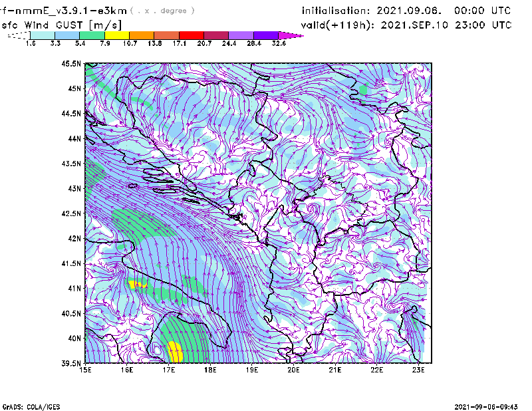The image size is (532, 411).
Task: Click the legend value "13.8"
Action: [155, 43]
